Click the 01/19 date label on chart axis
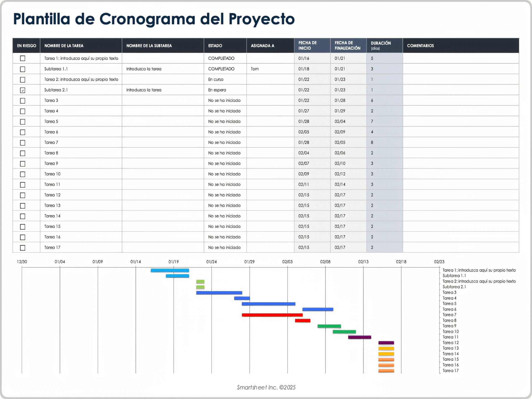The height and width of the screenshot is (399, 532). point(173,262)
